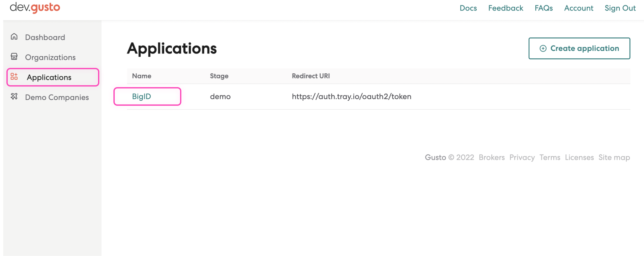This screenshot has height=256, width=644.
Task: Click the Organizations storefront icon
Action: [x=14, y=57]
